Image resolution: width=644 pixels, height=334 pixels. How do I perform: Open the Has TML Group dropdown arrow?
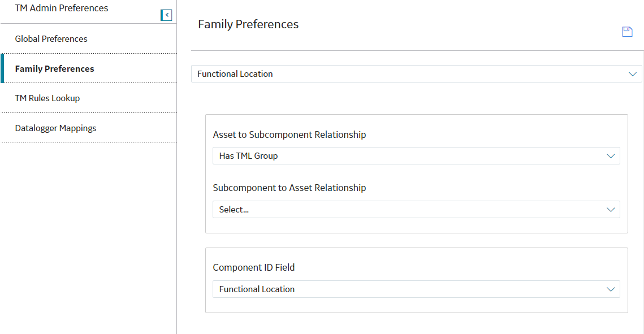611,156
